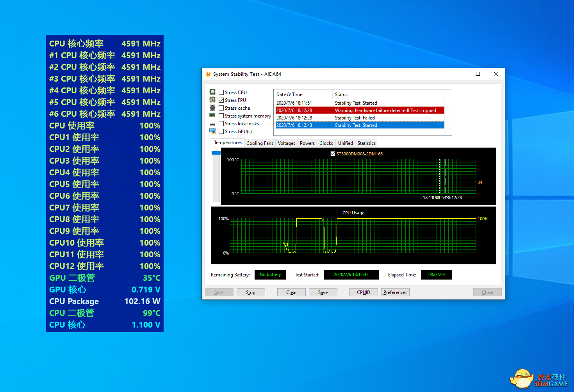Uncheck the Stress FPU checkbox
The width and height of the screenshot is (574, 392).
click(221, 100)
